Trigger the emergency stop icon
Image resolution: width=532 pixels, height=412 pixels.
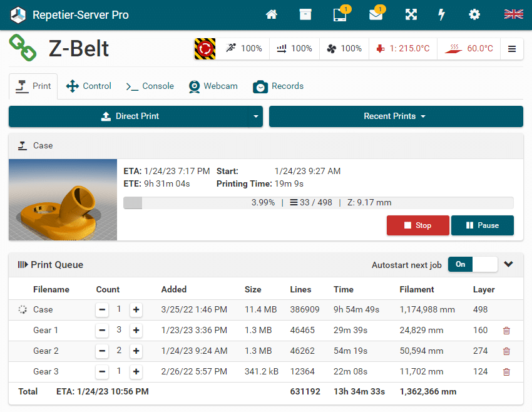pos(205,49)
